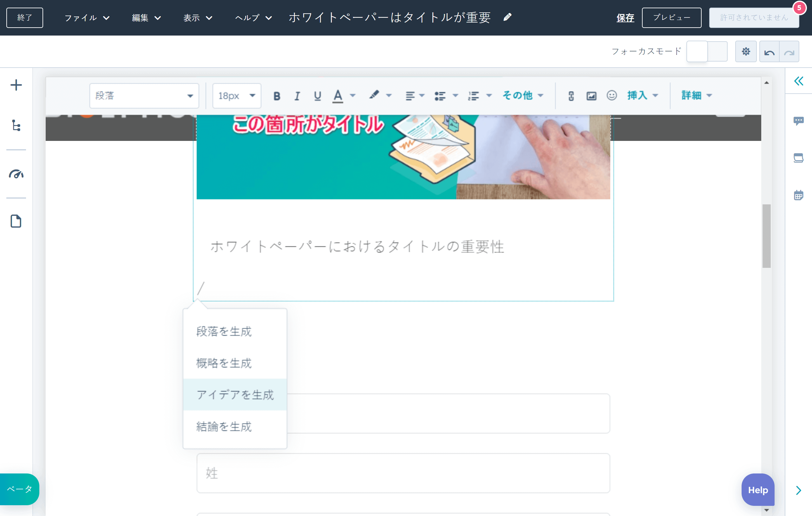Open the ファイル menu

(87, 17)
